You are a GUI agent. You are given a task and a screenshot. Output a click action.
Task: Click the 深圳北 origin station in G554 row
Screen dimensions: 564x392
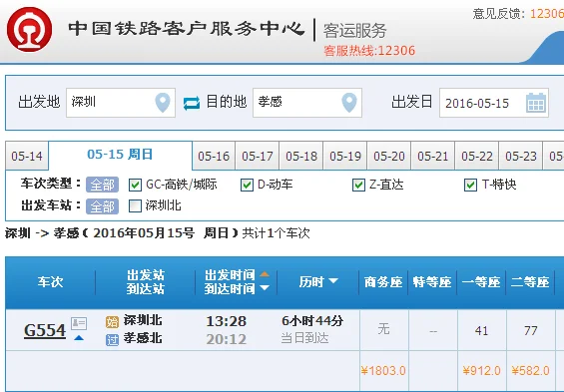[x=143, y=320]
